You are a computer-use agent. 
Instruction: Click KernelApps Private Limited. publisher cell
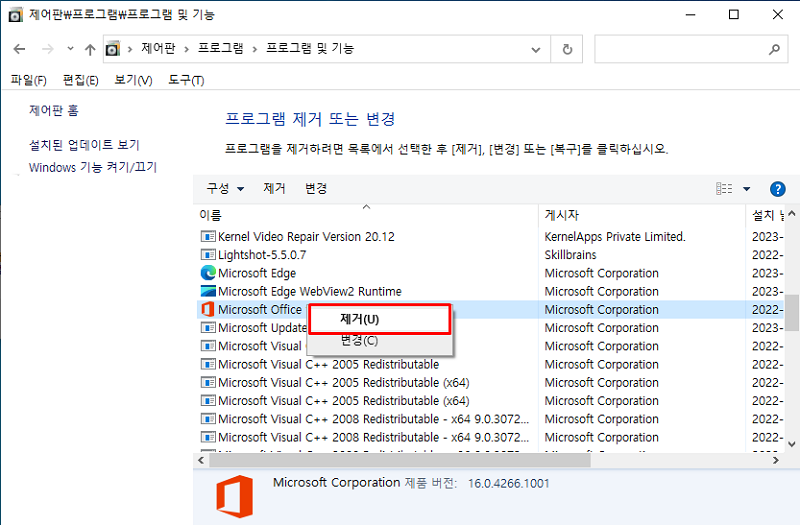(615, 237)
